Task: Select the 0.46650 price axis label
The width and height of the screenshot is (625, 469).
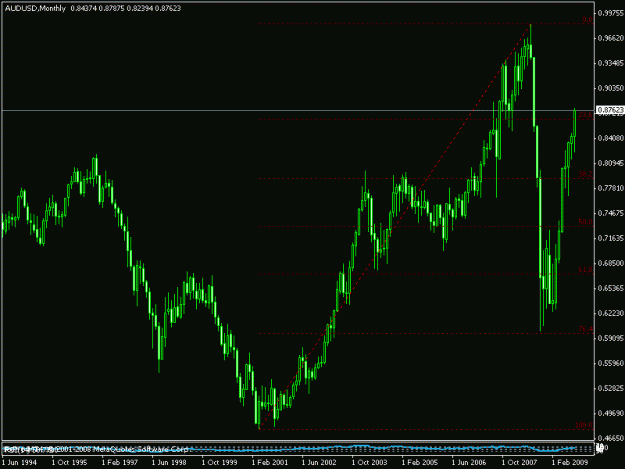Action: (x=611, y=438)
